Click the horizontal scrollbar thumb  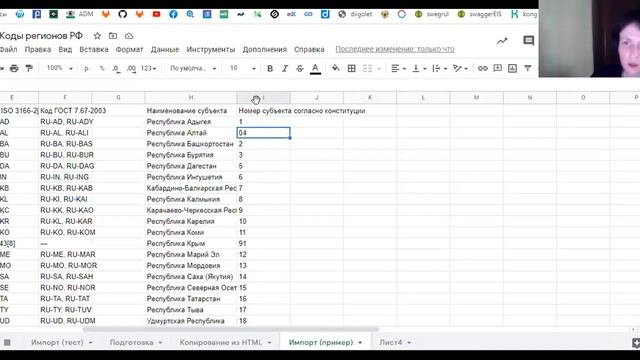[231, 329]
